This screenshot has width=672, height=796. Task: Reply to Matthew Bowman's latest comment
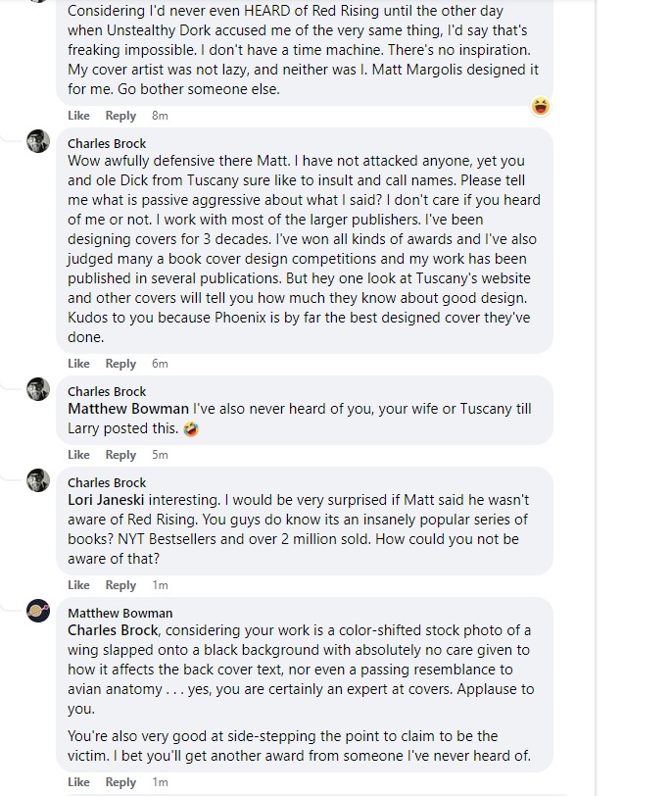(x=120, y=782)
